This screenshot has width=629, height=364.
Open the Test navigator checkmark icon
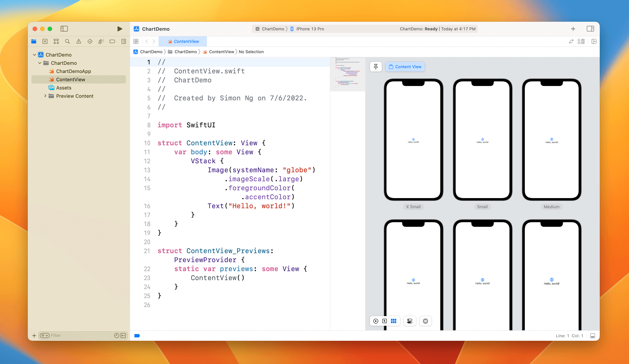(90, 41)
